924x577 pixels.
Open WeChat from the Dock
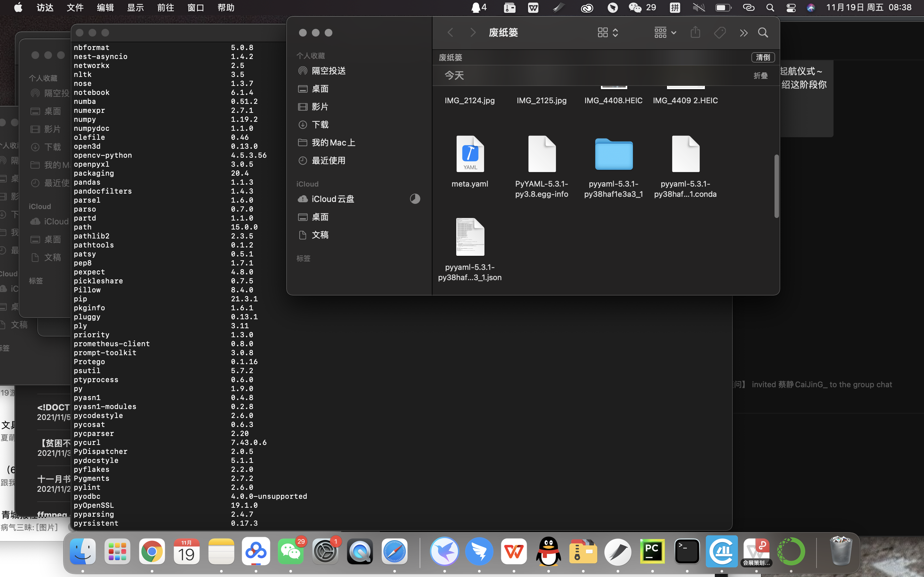coord(291,551)
